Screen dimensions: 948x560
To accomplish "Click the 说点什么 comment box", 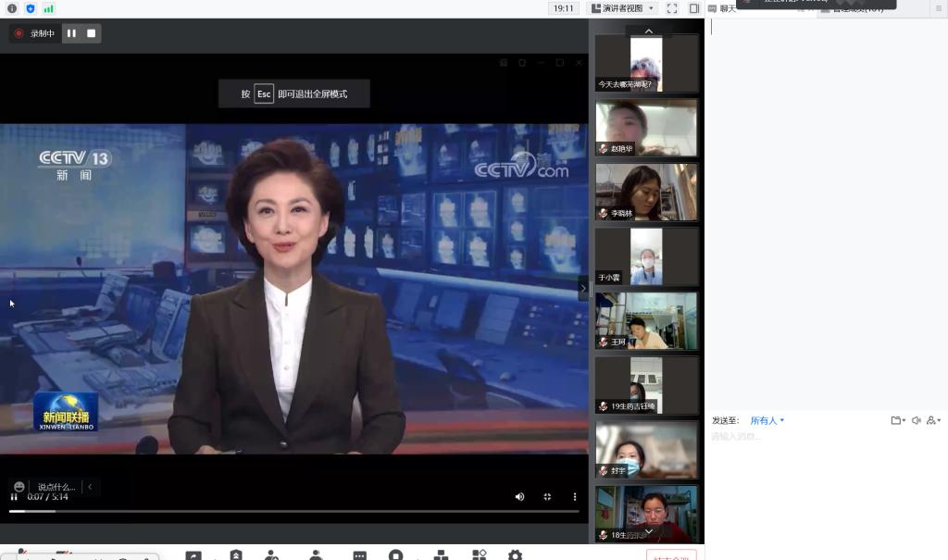I will (x=56, y=487).
